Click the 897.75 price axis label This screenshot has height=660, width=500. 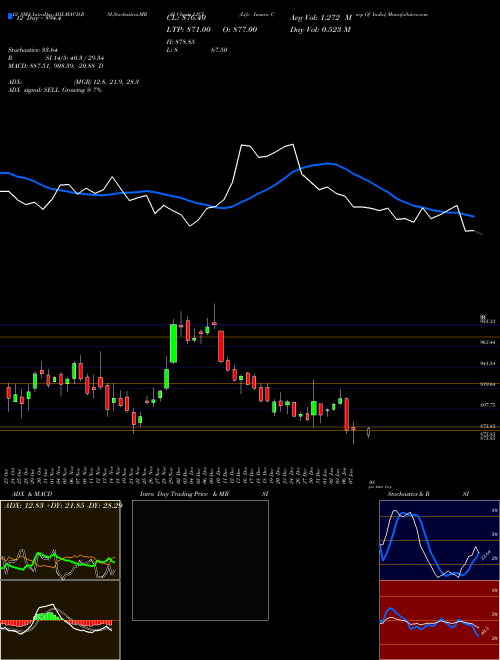[489, 405]
